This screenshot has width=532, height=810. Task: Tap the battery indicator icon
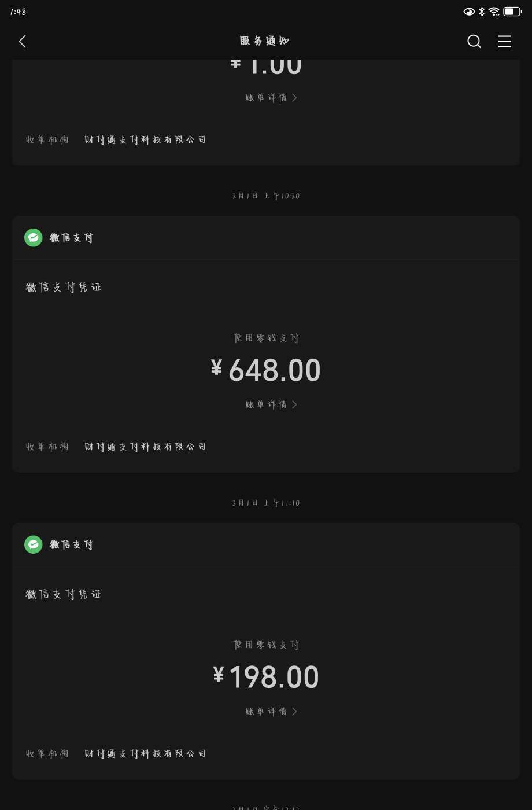pos(512,12)
